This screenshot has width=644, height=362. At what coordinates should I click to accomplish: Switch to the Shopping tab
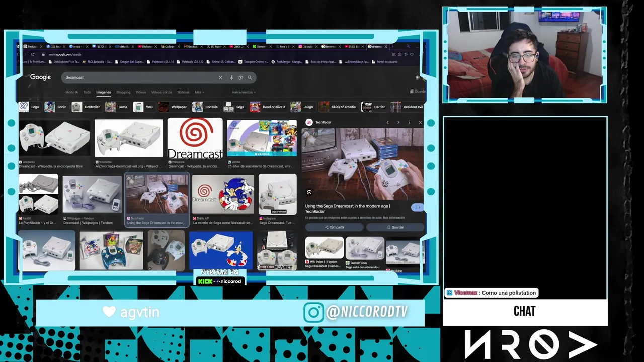pyautogui.click(x=123, y=92)
